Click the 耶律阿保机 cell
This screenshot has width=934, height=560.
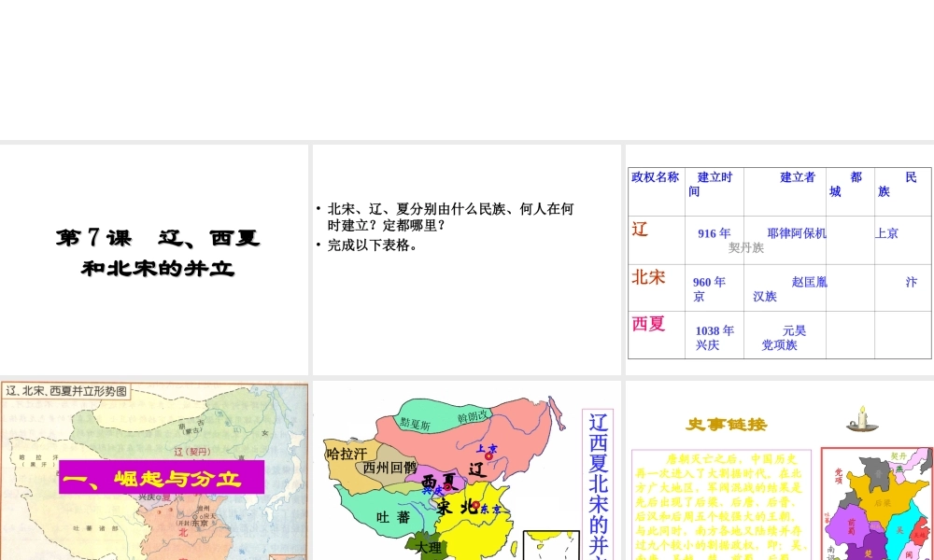coord(797,233)
